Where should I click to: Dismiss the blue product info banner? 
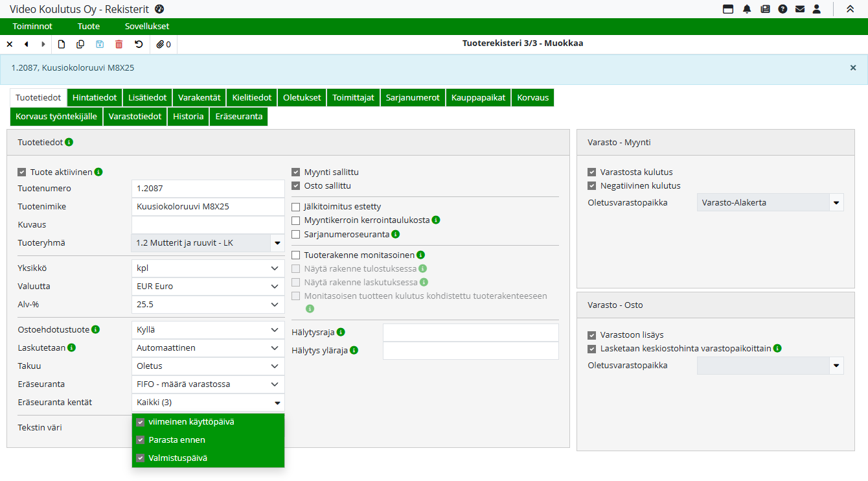coord(853,67)
